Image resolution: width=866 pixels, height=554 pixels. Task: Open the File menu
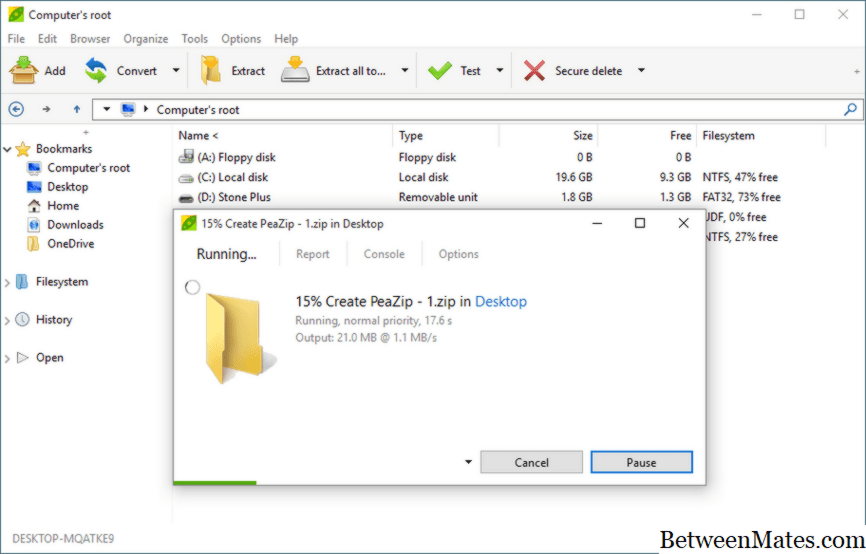(16, 39)
